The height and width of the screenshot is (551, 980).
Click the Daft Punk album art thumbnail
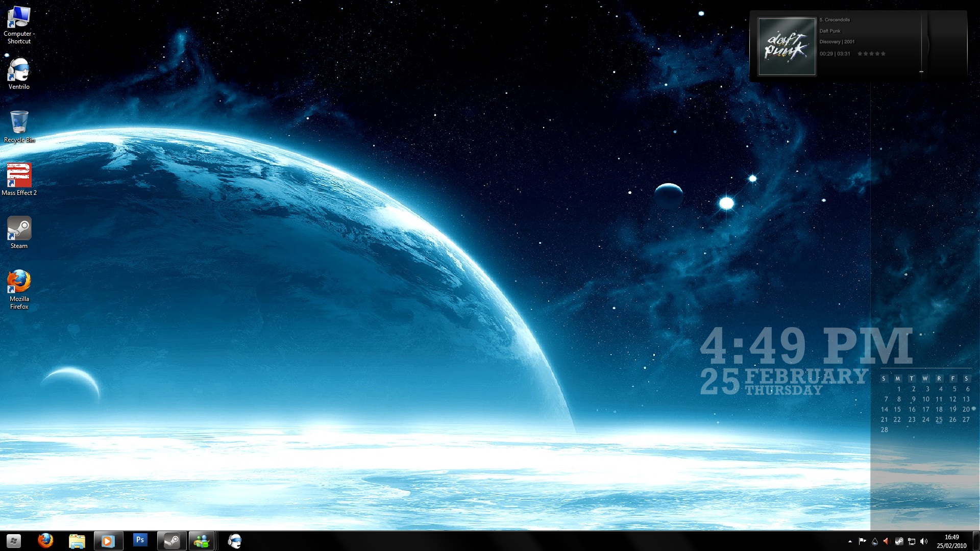[x=787, y=46]
